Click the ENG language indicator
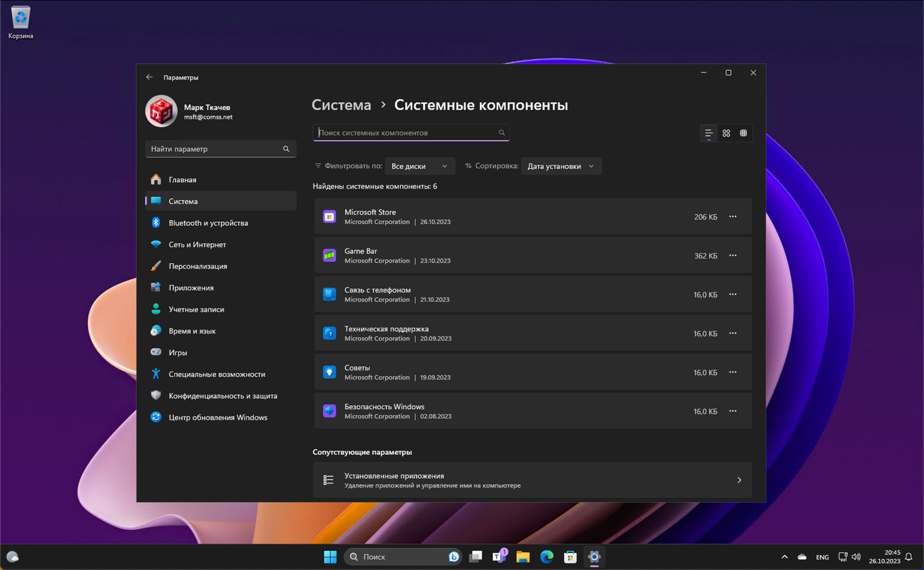 point(822,557)
